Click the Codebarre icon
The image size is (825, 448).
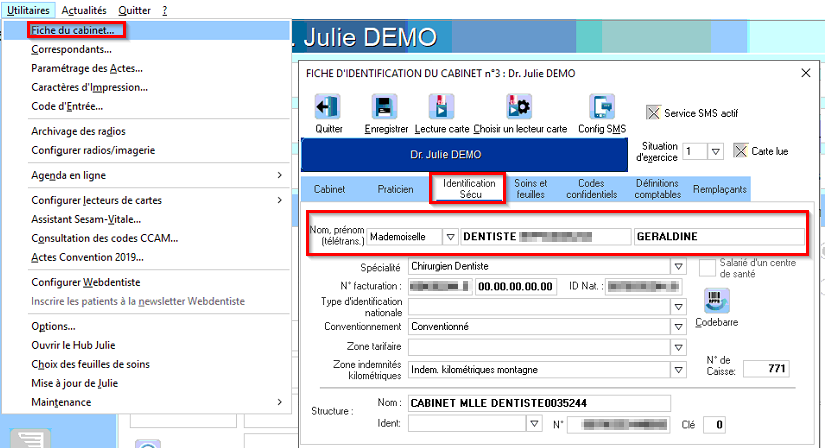pos(716,301)
